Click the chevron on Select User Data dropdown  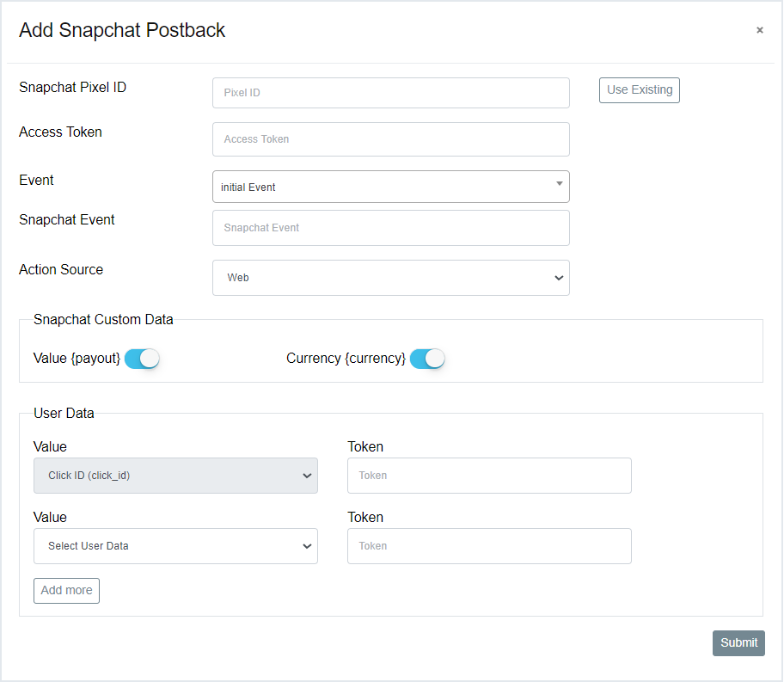pos(307,546)
